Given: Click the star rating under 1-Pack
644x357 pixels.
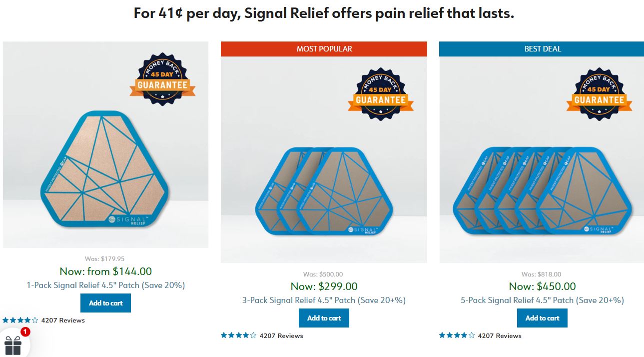Looking at the screenshot, I should point(20,320).
